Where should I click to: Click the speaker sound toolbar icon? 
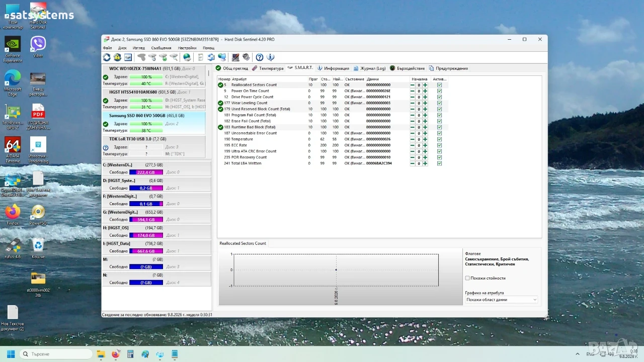pos(246,57)
